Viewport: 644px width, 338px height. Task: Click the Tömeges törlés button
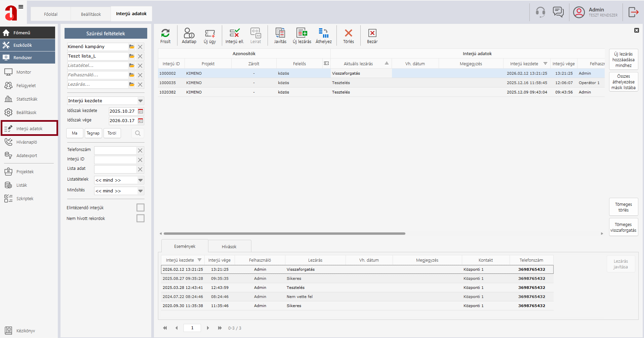pos(623,207)
